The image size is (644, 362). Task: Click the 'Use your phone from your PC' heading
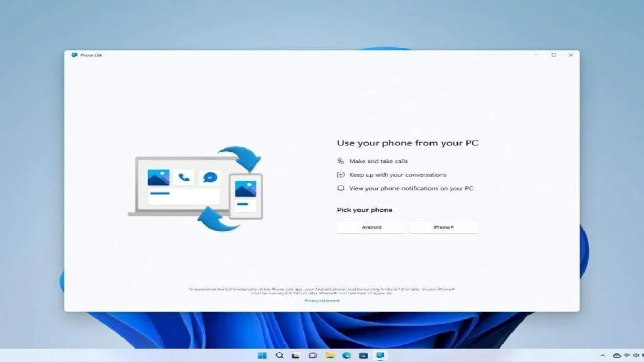[x=407, y=143]
